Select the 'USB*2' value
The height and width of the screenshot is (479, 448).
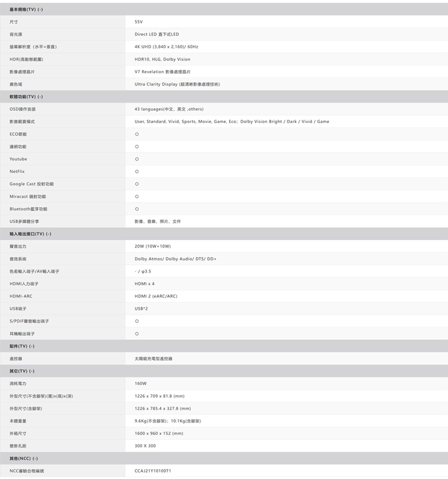pos(141,308)
